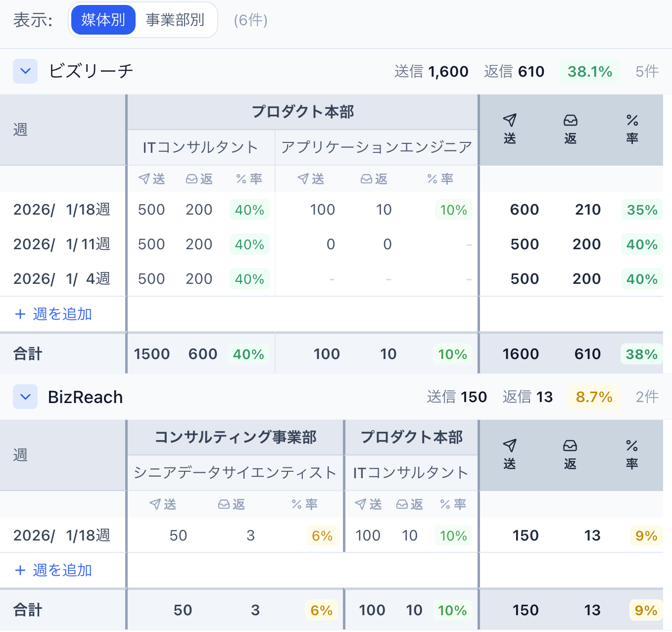Click 週を追加 under BizReach table
This screenshot has width=672, height=632.
53,570
